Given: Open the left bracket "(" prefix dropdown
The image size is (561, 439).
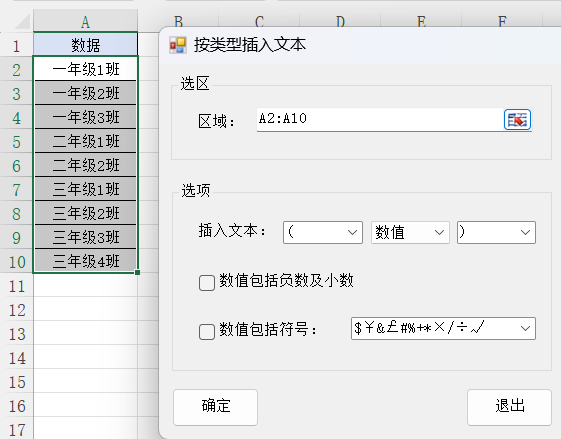Looking at the screenshot, I should [x=323, y=233].
